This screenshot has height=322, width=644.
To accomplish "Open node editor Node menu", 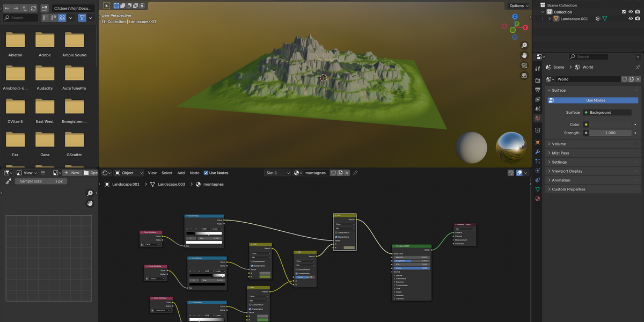I will 194,173.
